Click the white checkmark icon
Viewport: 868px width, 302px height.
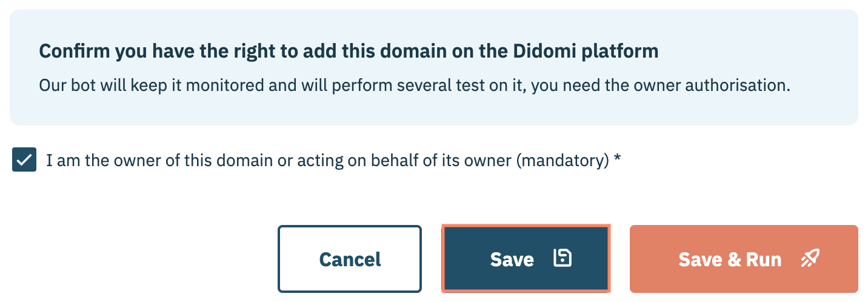point(24,161)
